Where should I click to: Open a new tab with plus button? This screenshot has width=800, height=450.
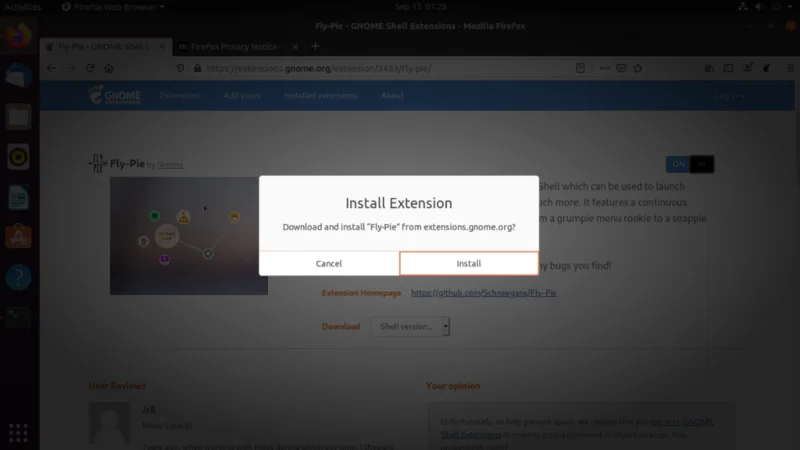point(315,46)
